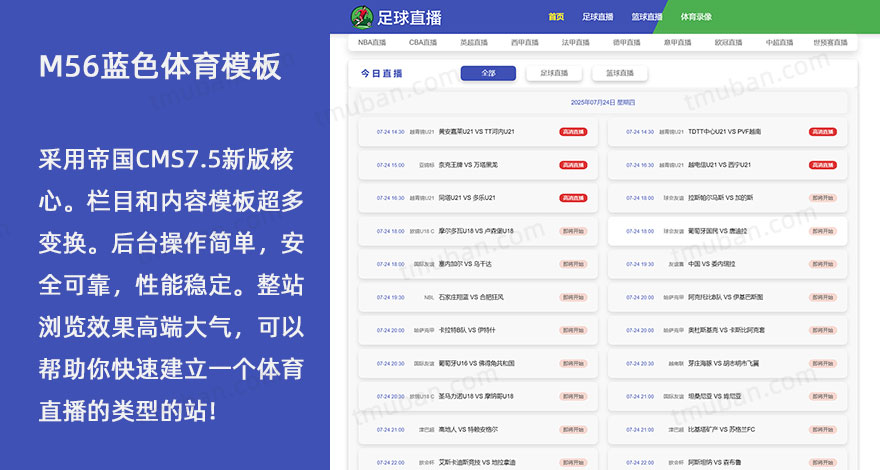Screen dimensions: 880x470
Task: Open the 西甲直播 category
Action: coord(525,42)
